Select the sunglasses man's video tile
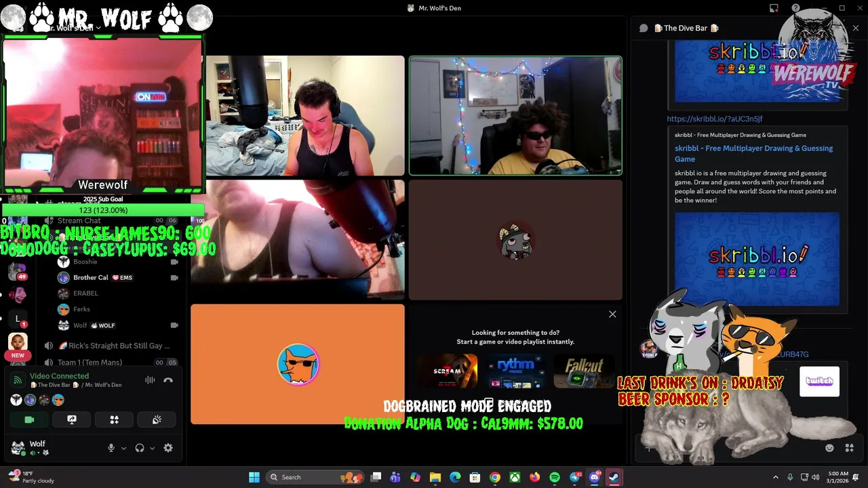 pyautogui.click(x=515, y=116)
